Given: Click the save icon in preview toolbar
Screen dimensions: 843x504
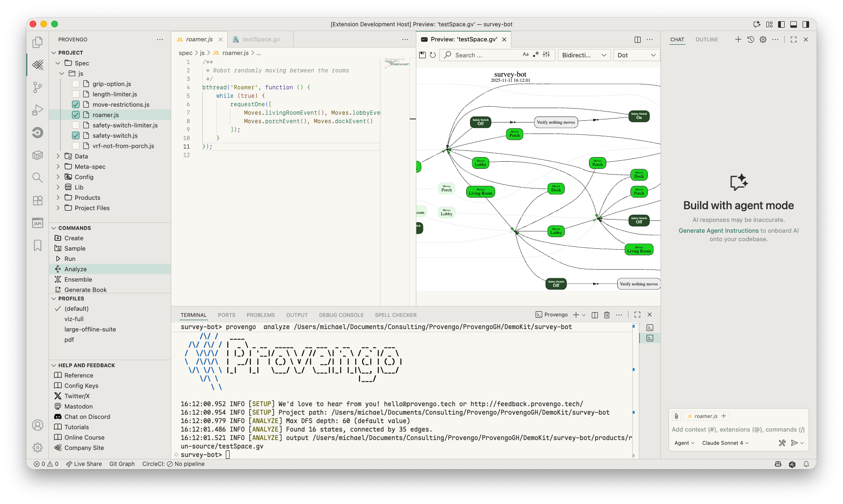Looking at the screenshot, I should [422, 55].
